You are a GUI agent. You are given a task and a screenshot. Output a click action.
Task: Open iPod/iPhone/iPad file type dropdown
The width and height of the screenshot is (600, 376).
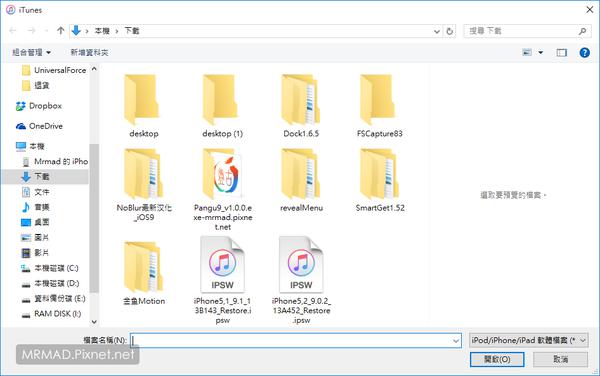(529, 340)
